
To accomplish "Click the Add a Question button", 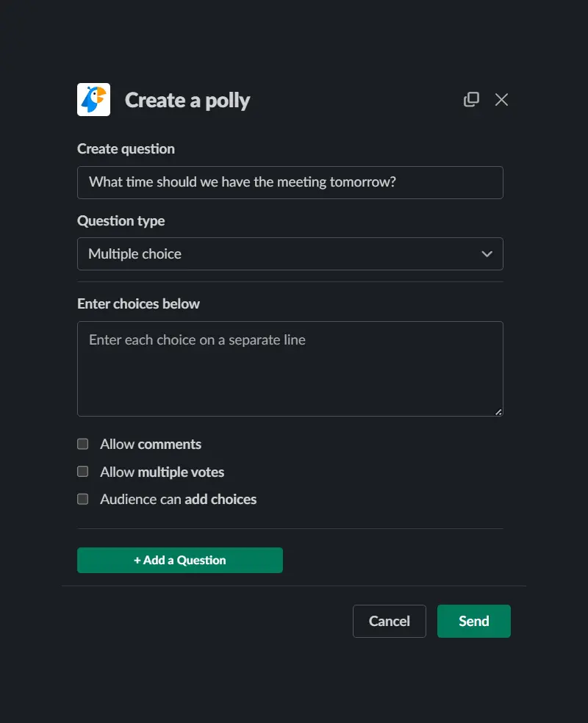I will point(180,560).
